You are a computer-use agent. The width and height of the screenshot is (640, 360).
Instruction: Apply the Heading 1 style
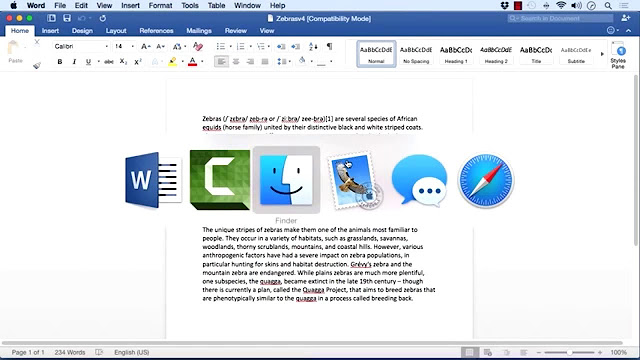tap(456, 54)
